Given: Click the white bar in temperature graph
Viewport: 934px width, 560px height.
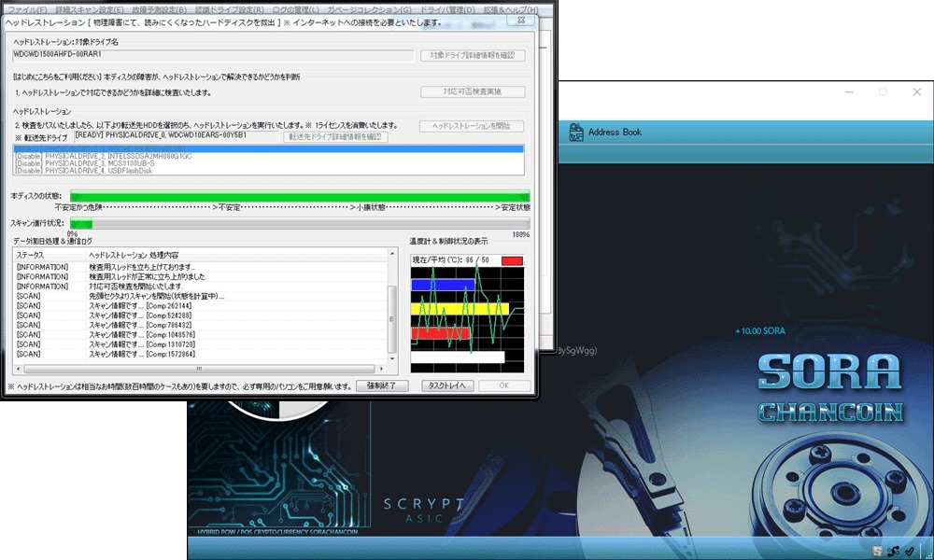Looking at the screenshot, I should pyautogui.click(x=458, y=357).
